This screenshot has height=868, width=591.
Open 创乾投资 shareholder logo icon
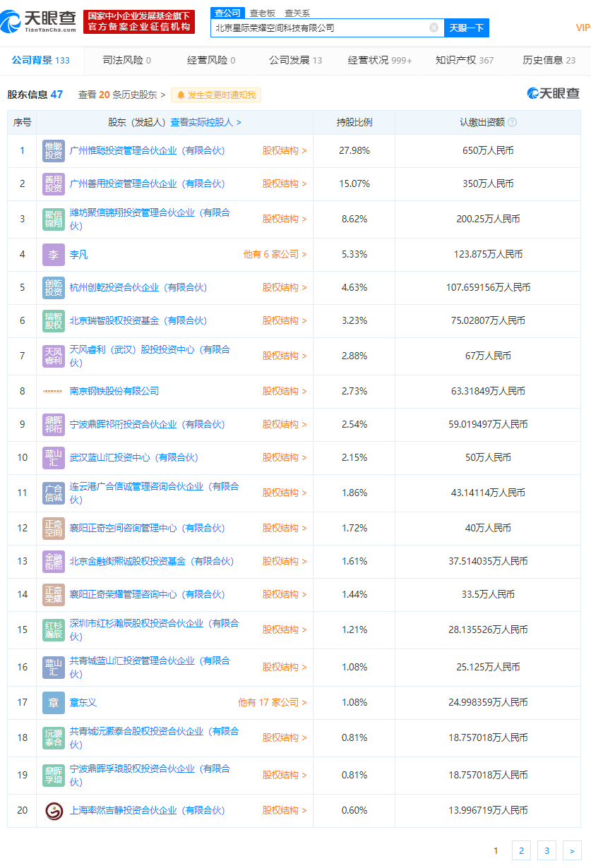coord(54,287)
